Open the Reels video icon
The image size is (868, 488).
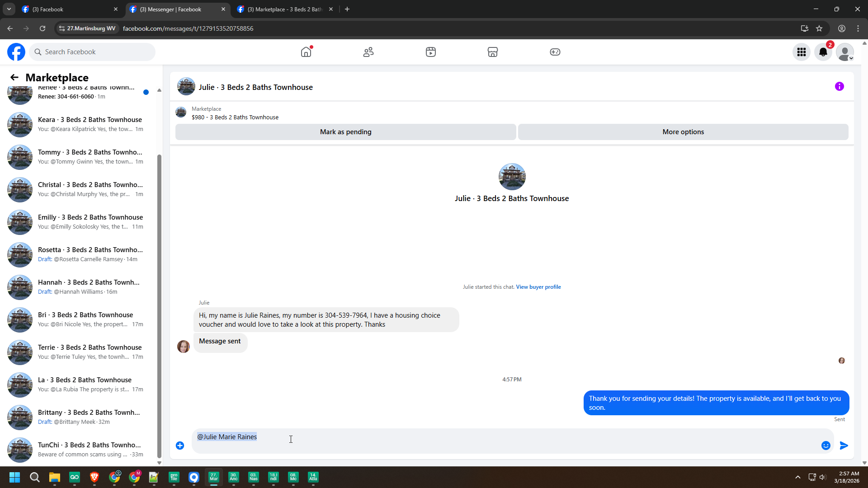(x=431, y=52)
